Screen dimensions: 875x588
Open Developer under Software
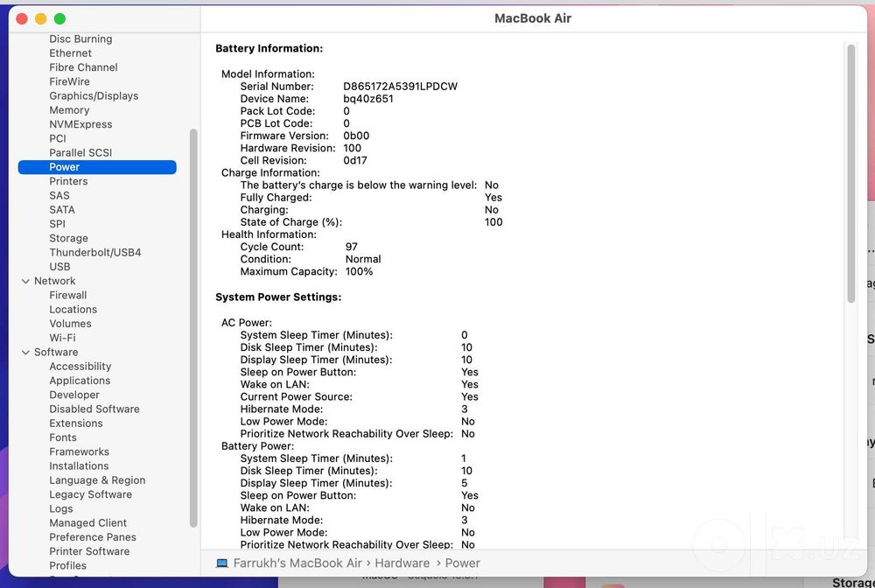click(x=74, y=395)
